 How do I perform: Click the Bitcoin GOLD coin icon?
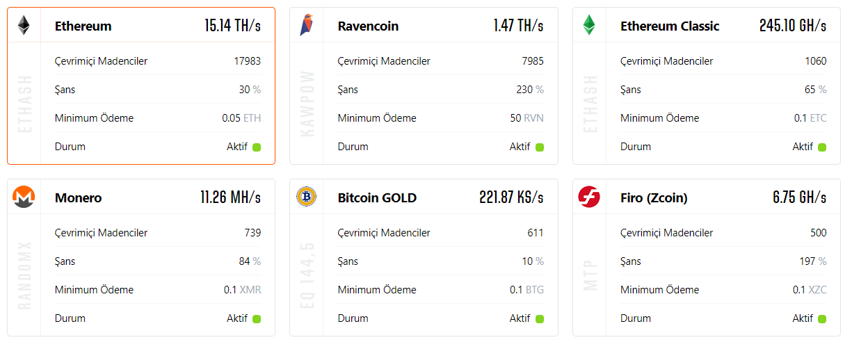[x=307, y=197]
